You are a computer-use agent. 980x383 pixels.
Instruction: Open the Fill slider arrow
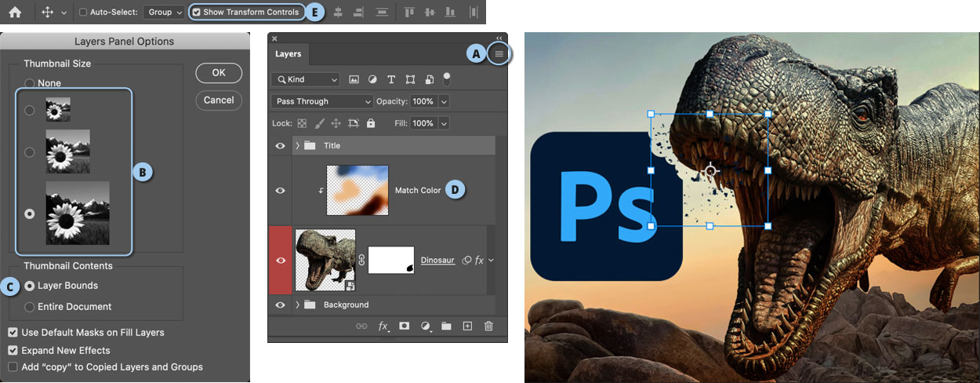coord(444,123)
